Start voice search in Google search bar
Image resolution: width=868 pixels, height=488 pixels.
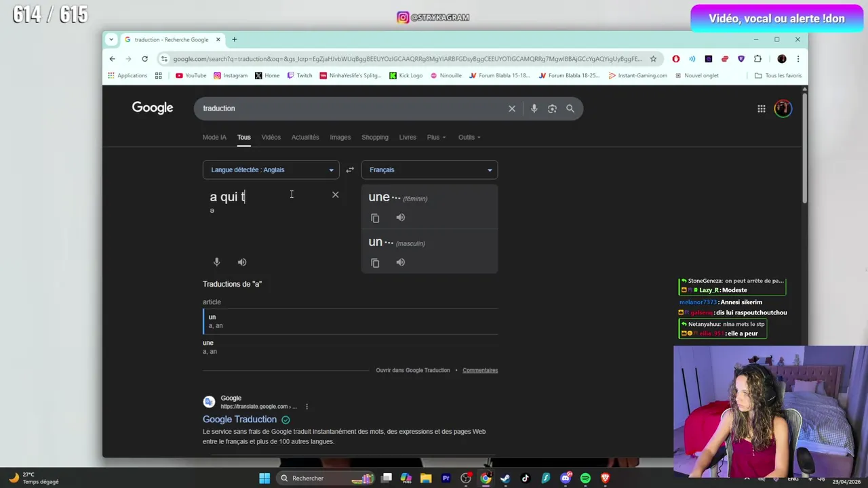(x=534, y=108)
